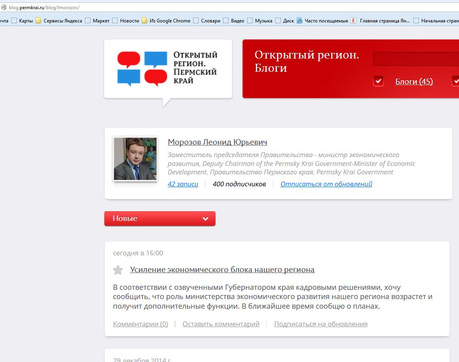Screen dimensions: 459x362
Task: Click the post body text В соответствии с озвученными
Action: coord(273,297)
